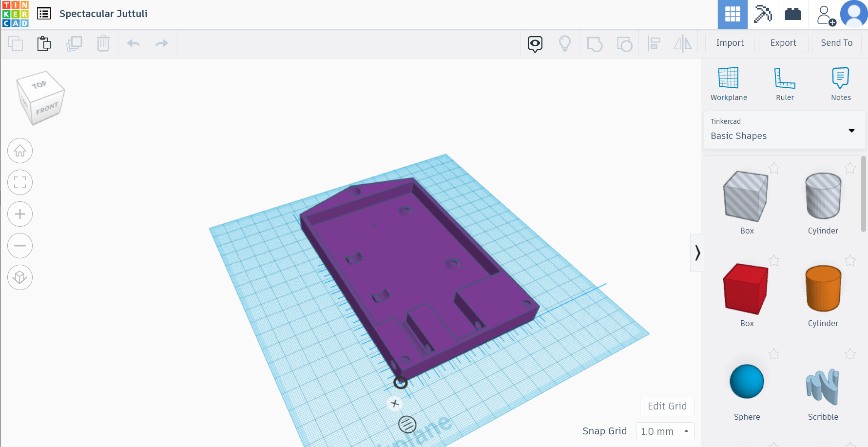Switch to the 3D design grid view

click(x=733, y=14)
